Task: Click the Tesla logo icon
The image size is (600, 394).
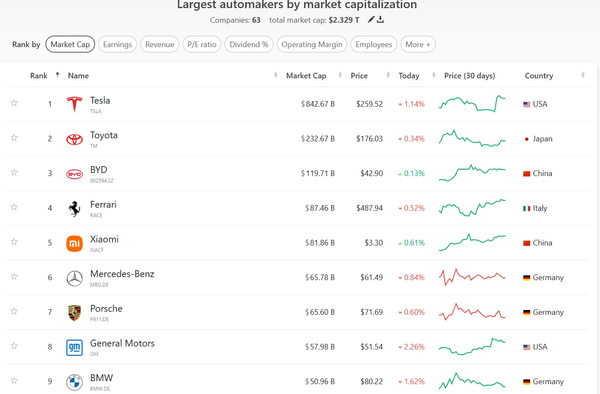Action: coord(74,104)
